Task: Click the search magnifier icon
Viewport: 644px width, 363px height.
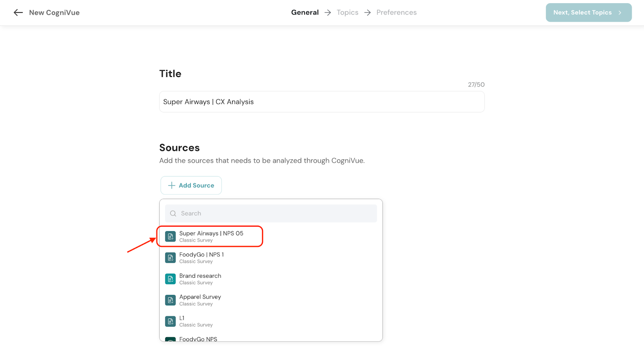Action: tap(173, 214)
